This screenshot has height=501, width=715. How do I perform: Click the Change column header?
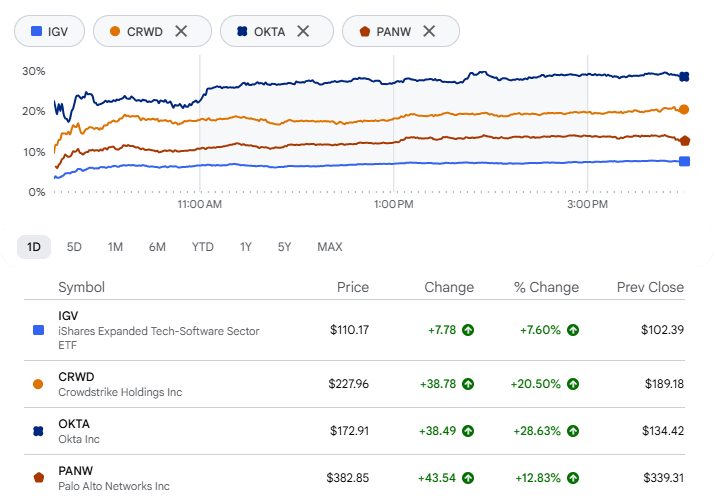click(449, 287)
